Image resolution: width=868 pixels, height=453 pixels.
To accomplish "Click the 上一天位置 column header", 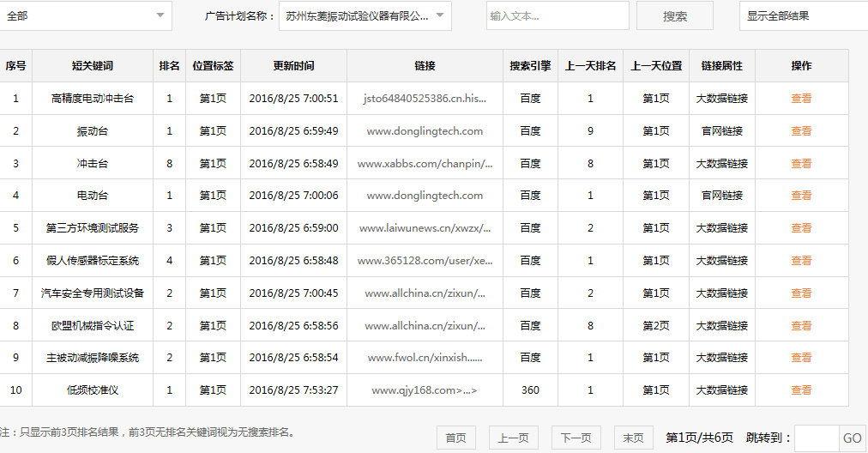I will [x=656, y=66].
